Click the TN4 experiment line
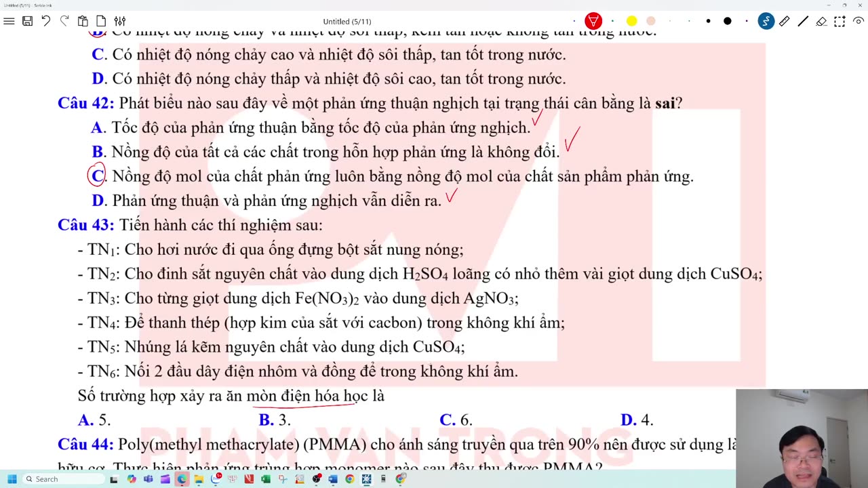The width and height of the screenshot is (868, 488). (321, 323)
